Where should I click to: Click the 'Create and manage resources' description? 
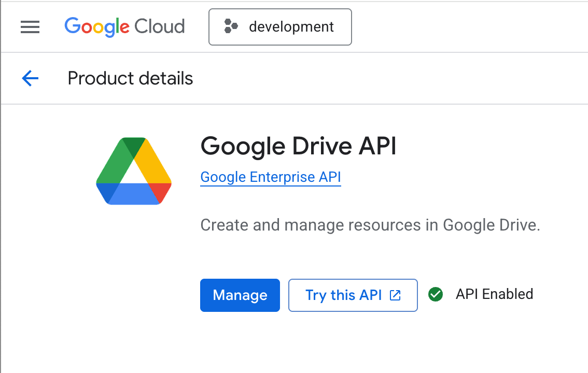370,225
